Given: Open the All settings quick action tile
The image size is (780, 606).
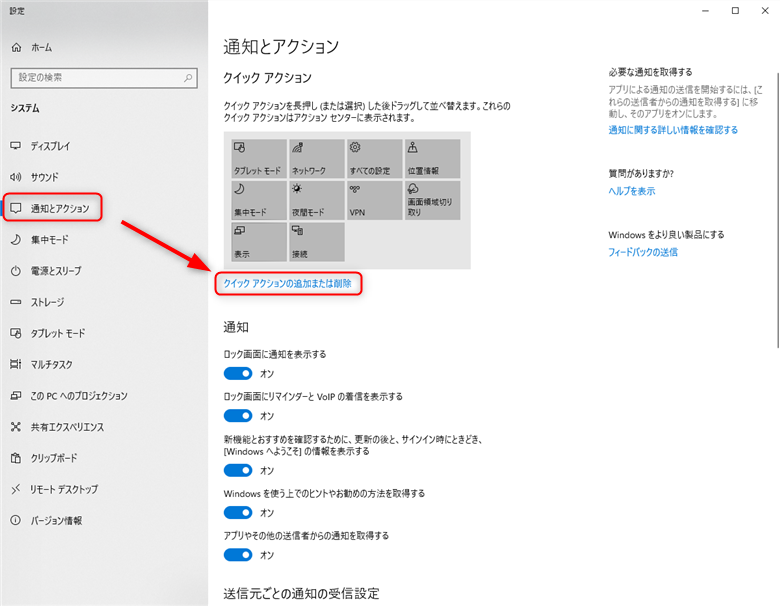Looking at the screenshot, I should click(x=374, y=159).
